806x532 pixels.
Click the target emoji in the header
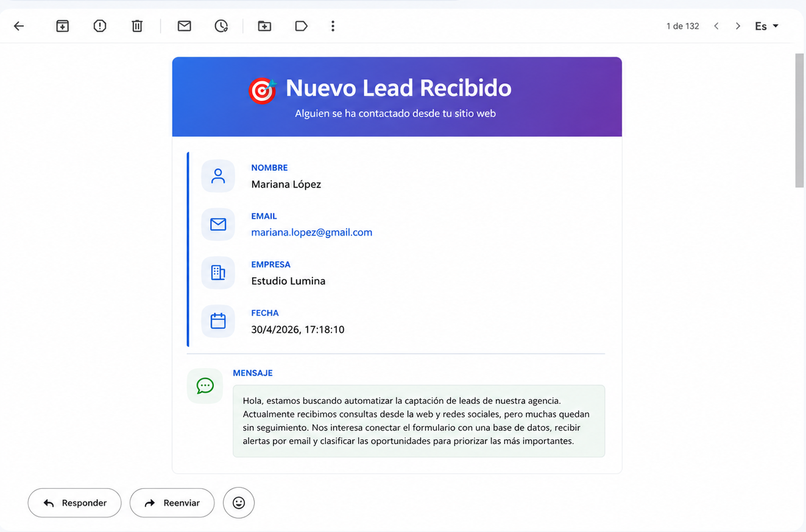[x=263, y=91]
